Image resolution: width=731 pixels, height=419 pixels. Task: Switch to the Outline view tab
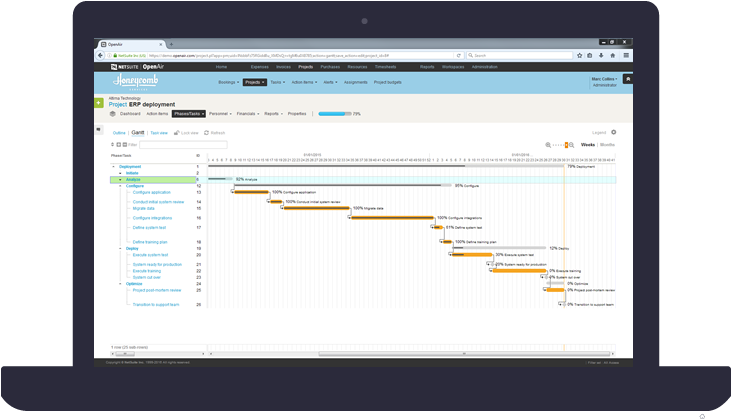pos(119,133)
